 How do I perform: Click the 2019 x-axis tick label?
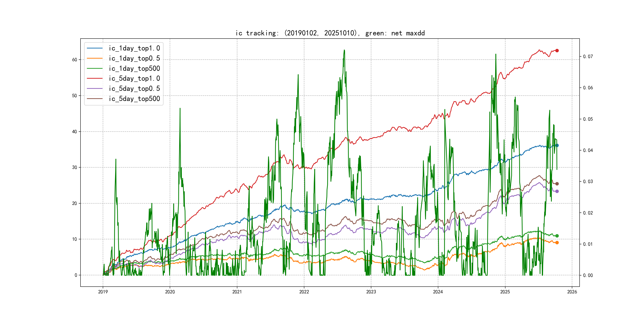(x=103, y=292)
